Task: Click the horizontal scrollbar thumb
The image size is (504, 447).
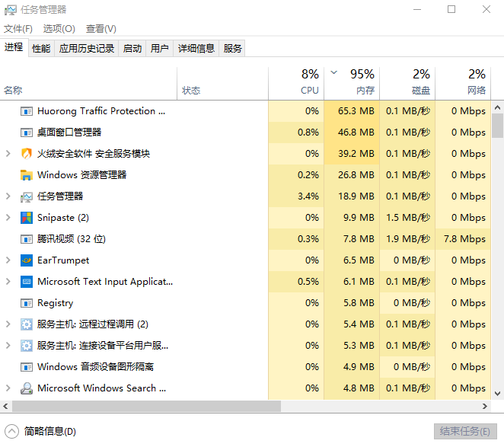Action: 146,407
